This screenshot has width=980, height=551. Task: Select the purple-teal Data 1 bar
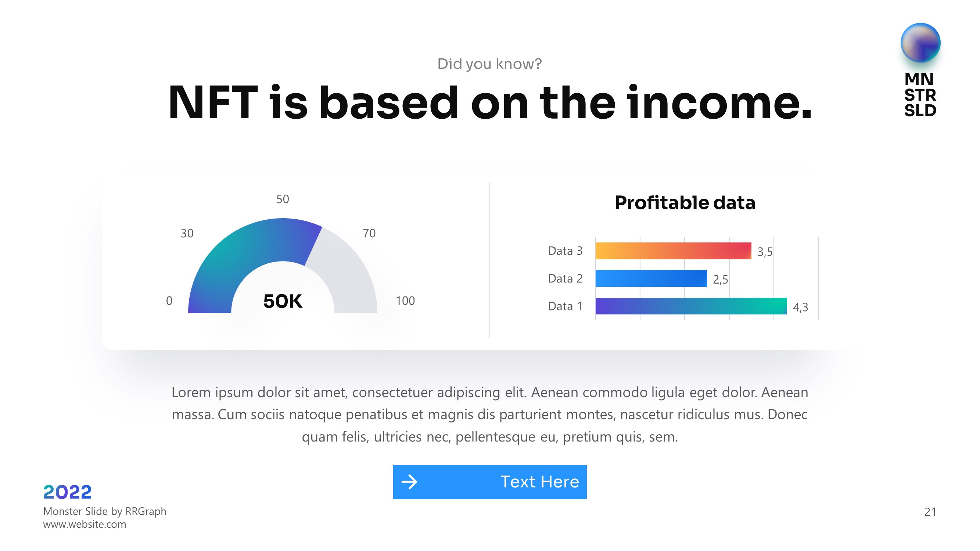(x=691, y=306)
